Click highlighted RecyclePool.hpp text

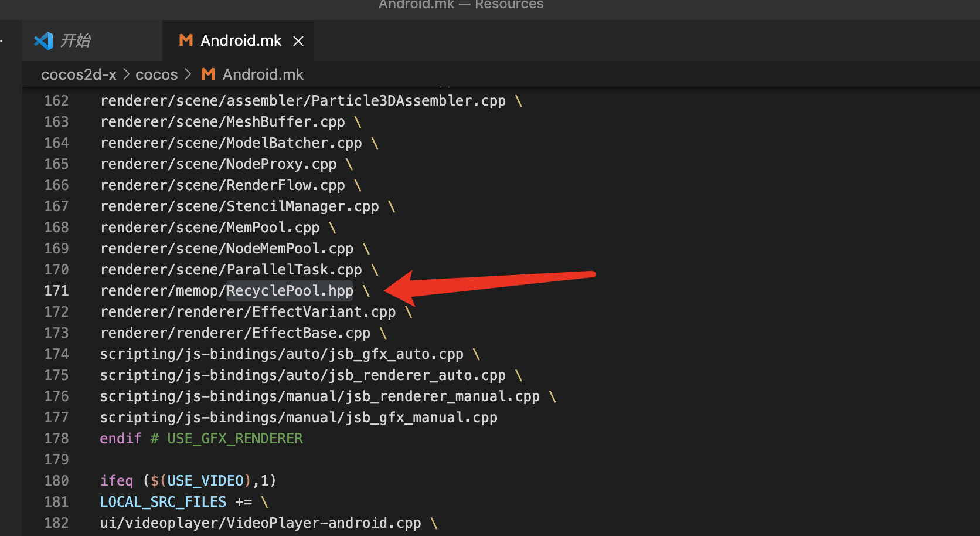290,291
